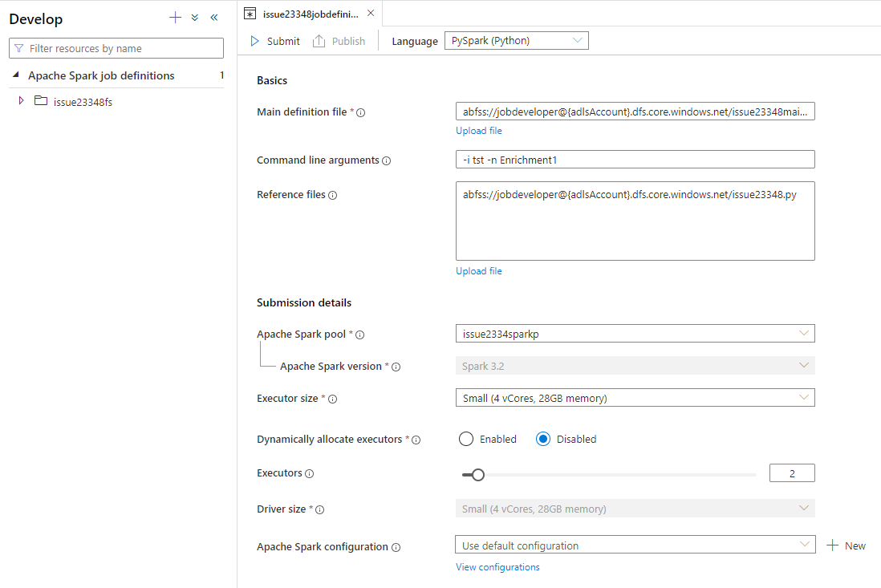Viewport: 881px width, 588px height.
Task: Click + New beside Apache Spark configuration
Action: pos(846,545)
